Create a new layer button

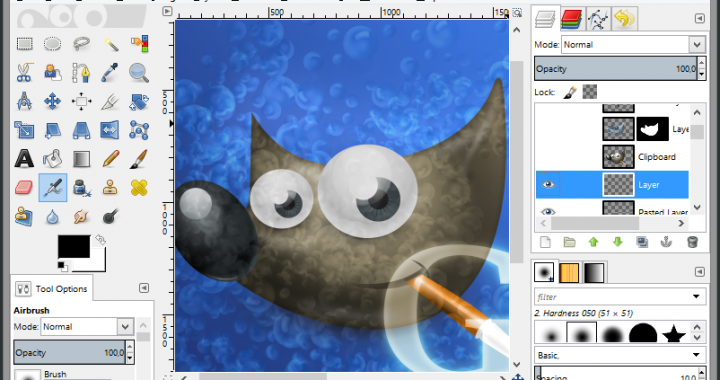(x=545, y=242)
